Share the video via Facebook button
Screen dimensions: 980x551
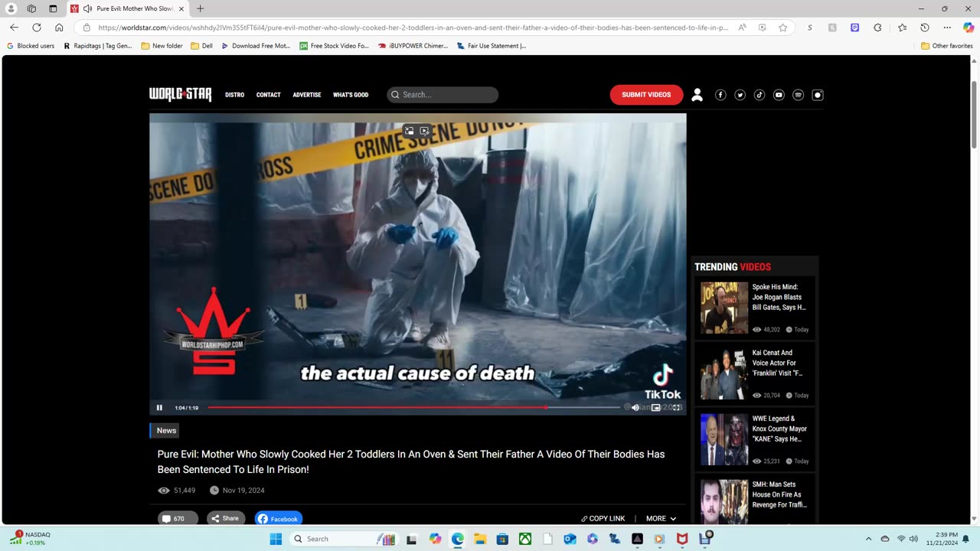click(x=279, y=518)
